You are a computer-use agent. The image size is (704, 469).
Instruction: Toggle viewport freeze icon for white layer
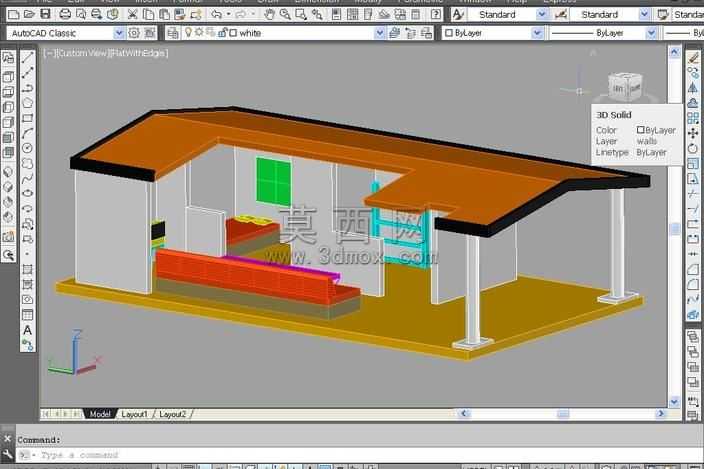pyautogui.click(x=211, y=32)
